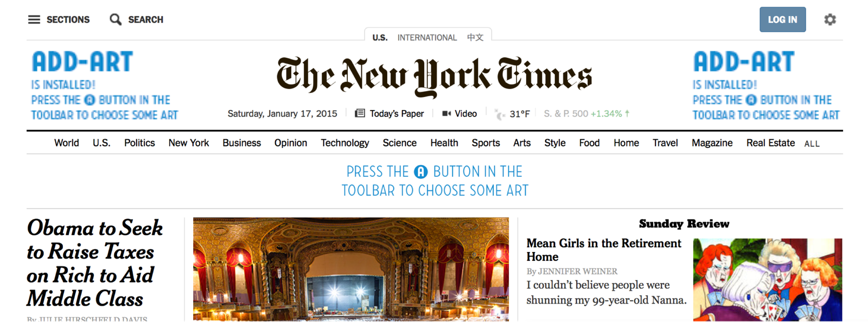The width and height of the screenshot is (868, 322).
Task: Go to the Arts section
Action: click(522, 143)
